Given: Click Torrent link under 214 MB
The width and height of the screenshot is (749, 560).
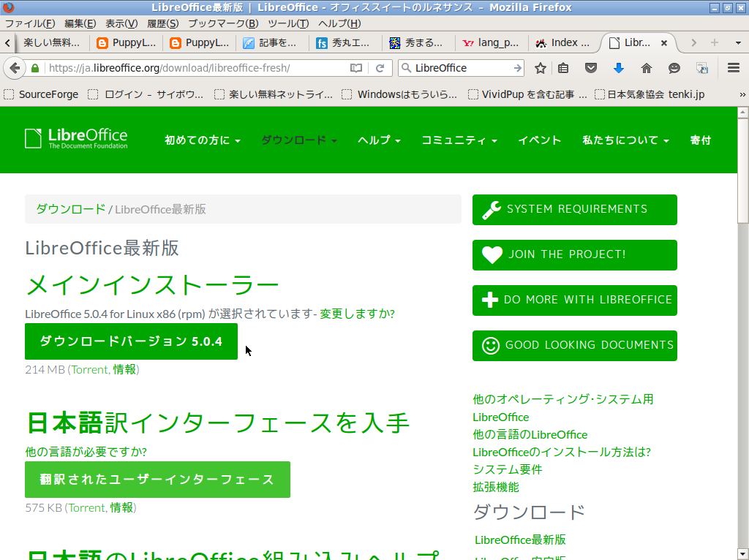Looking at the screenshot, I should click(89, 369).
